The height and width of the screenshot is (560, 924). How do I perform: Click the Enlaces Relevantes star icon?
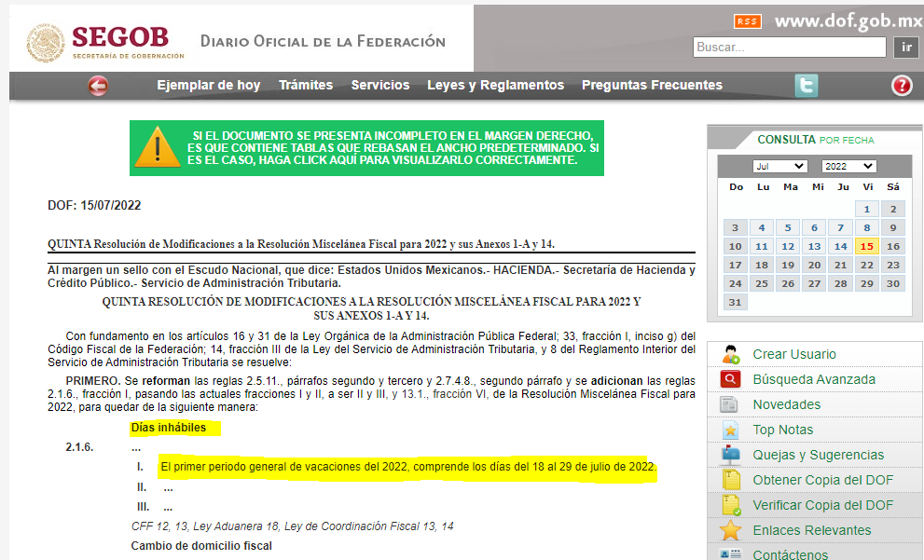click(x=731, y=530)
